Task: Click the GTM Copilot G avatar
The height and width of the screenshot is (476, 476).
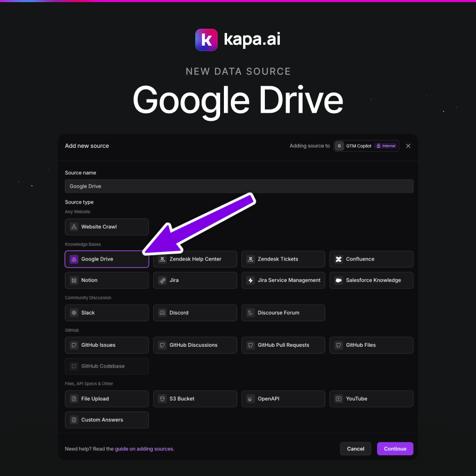Action: (x=339, y=146)
